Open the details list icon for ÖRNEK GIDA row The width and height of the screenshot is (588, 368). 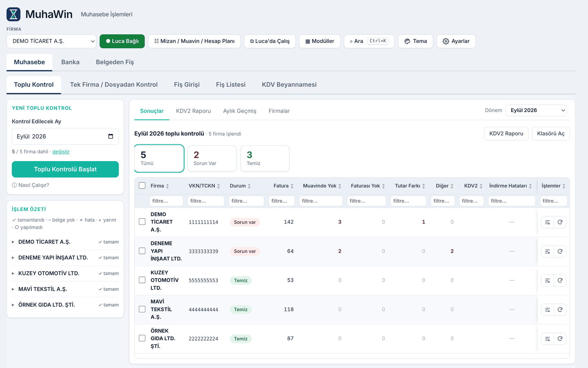548,339
